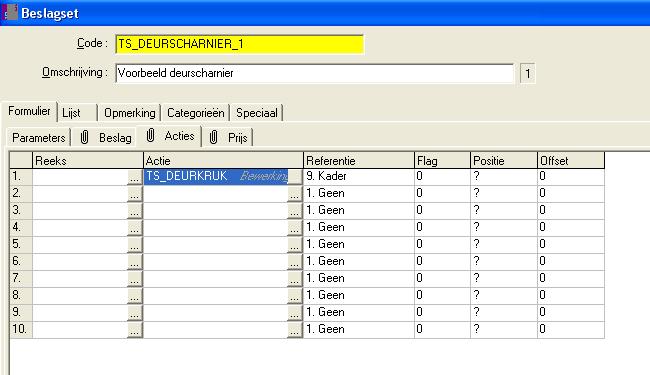Image resolution: width=650 pixels, height=375 pixels.
Task: Click the Flag value in row 4
Action: pos(442,227)
